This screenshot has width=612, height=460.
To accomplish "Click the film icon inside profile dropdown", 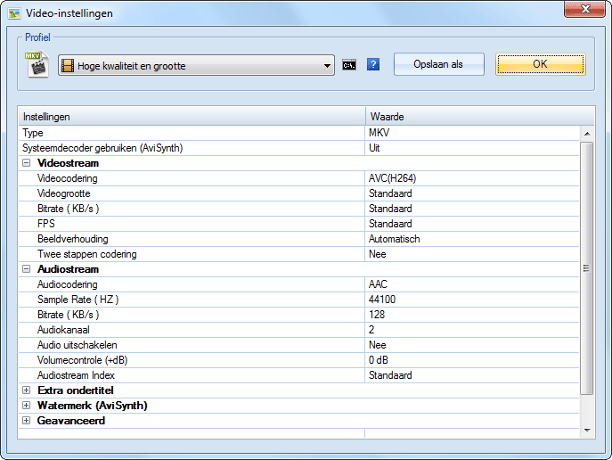I will coord(68,66).
